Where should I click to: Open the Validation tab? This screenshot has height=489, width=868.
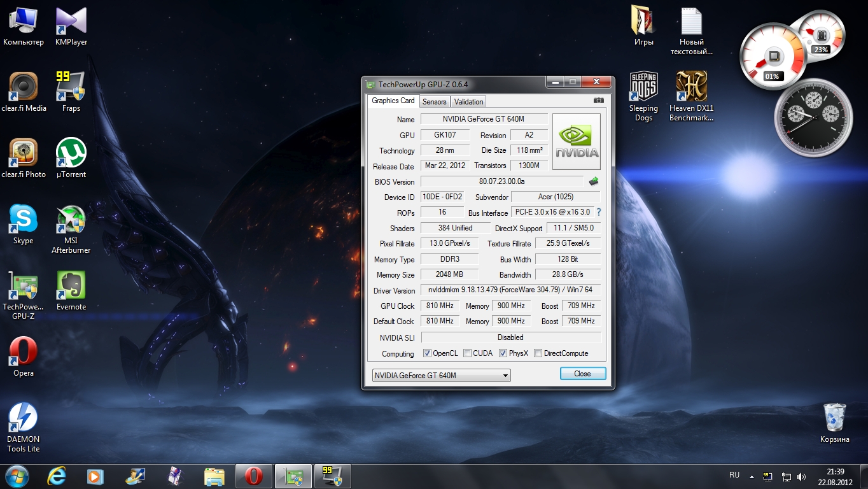469,101
